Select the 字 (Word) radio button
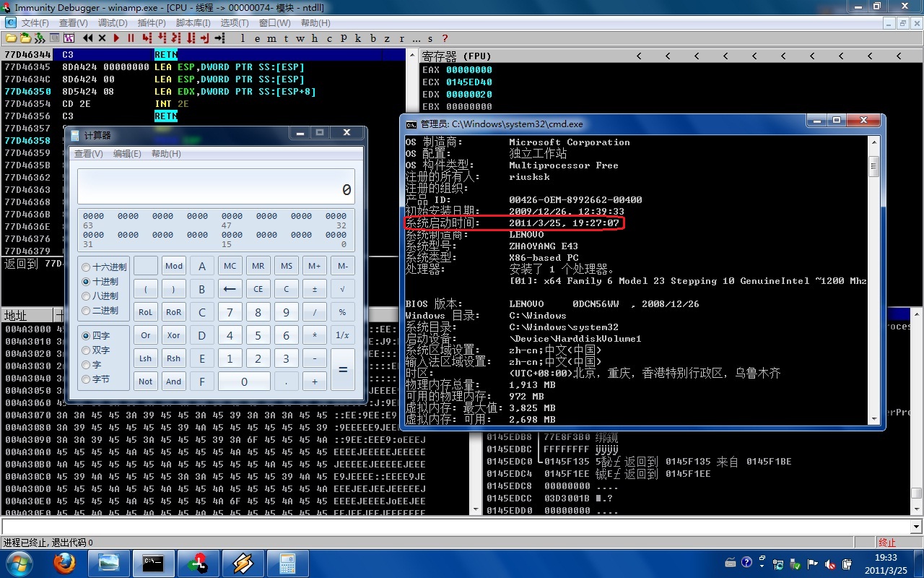Screen dimensions: 924x578 tap(92, 364)
